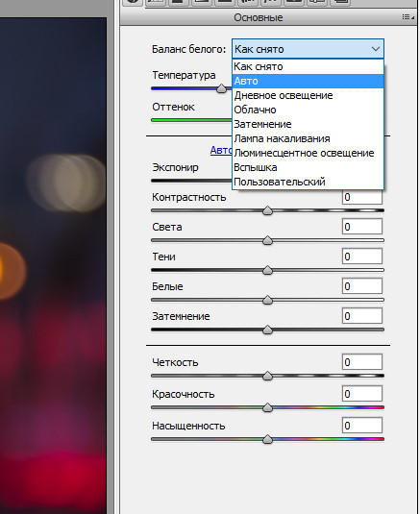Click the blue Авто auto-tone link
420x514 pixels.
tap(221, 151)
